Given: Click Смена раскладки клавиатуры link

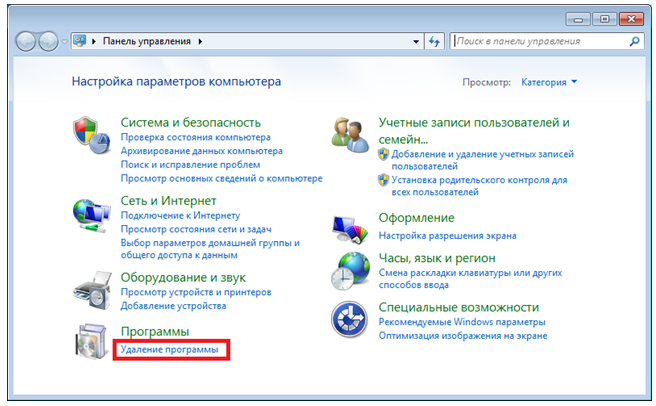Looking at the screenshot, I should 470,279.
